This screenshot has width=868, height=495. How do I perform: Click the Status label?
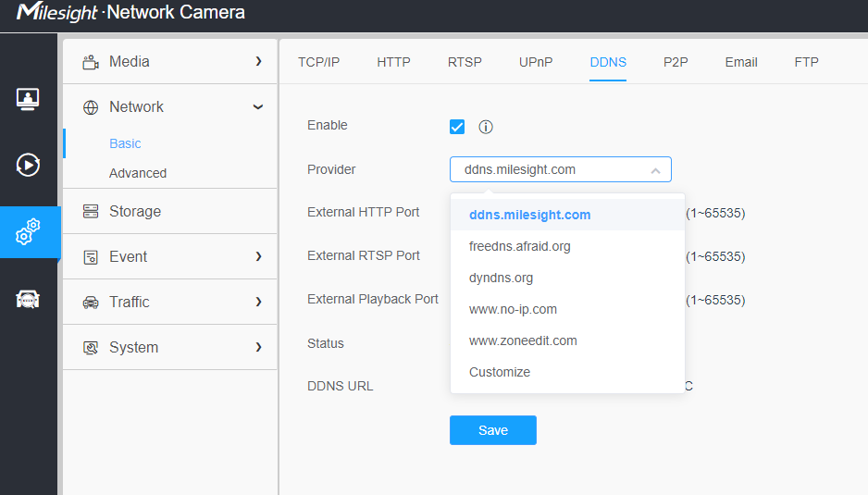pos(326,343)
